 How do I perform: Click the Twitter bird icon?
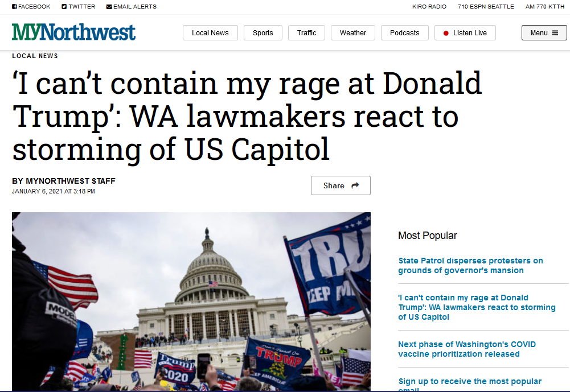tap(64, 6)
